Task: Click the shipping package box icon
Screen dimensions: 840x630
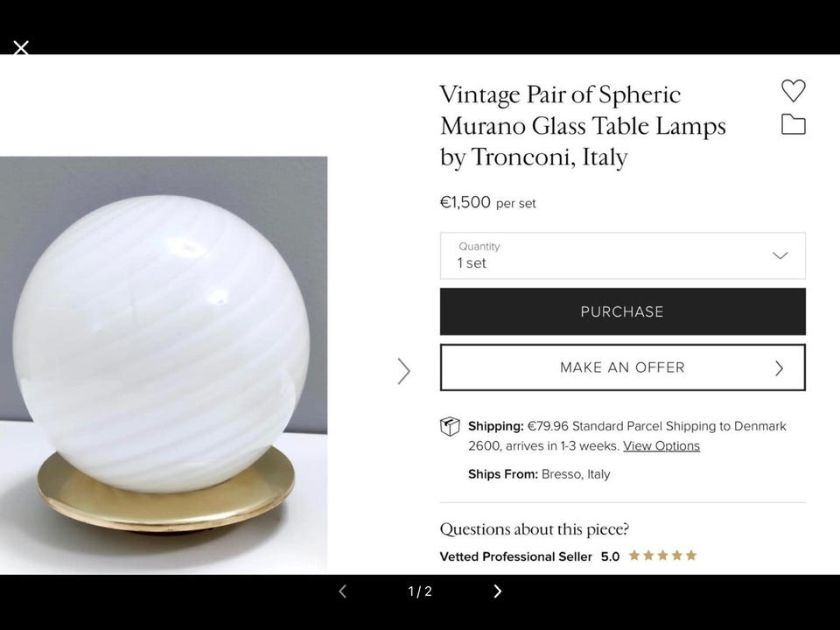Action: 450,426
